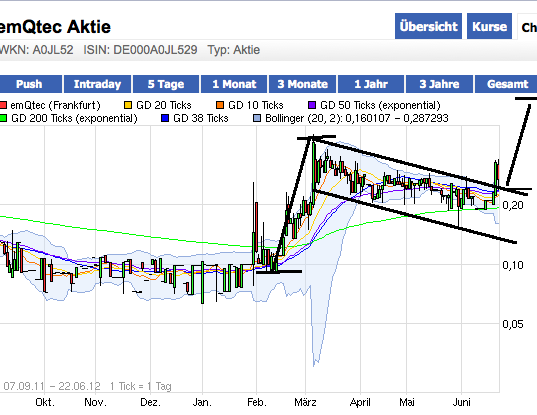Show the Gesamt time range

click(507, 84)
